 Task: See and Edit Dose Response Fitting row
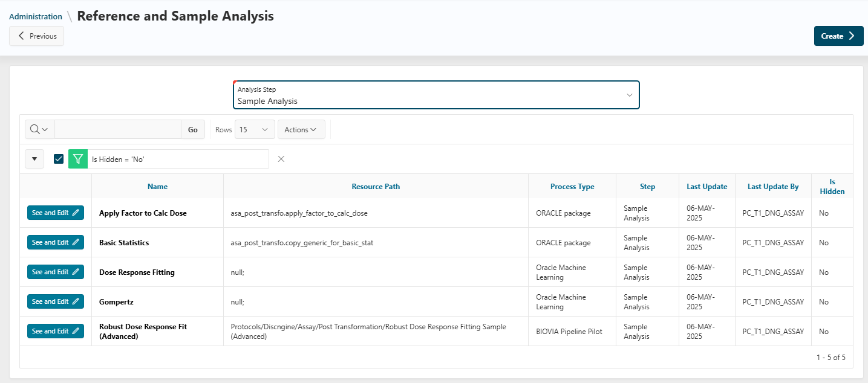[x=56, y=272]
